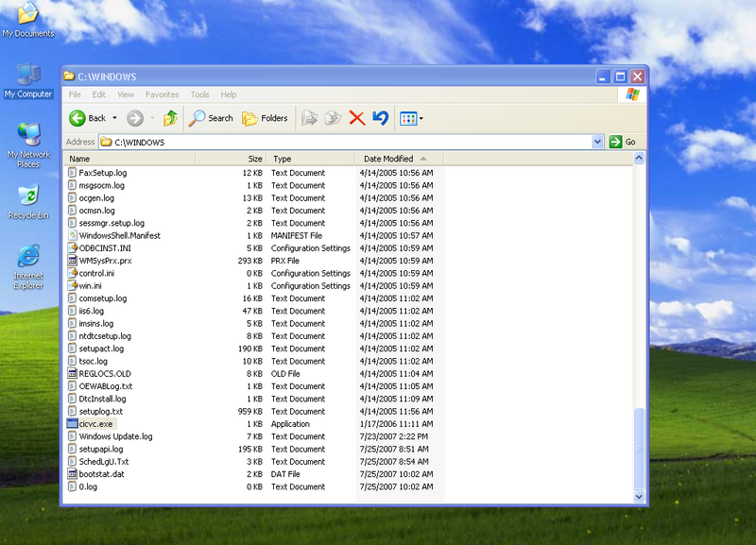Go up one folder level
The height and width of the screenshot is (545, 756).
coord(170,118)
